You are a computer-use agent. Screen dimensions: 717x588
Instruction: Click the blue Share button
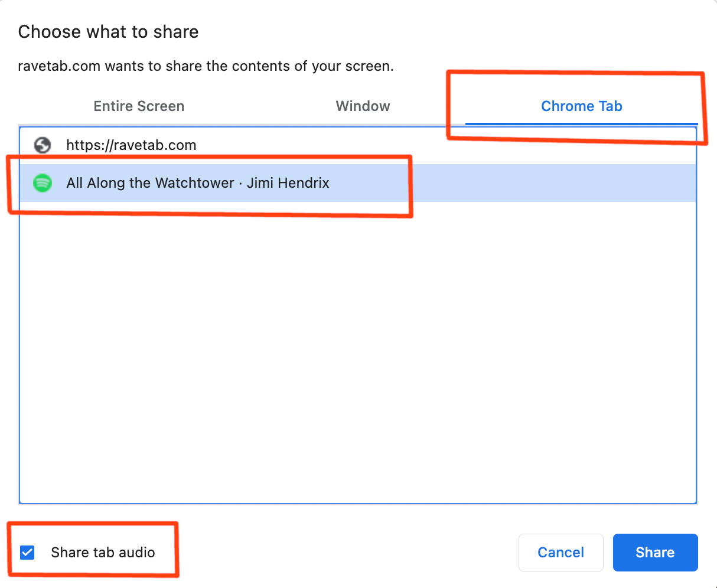coord(656,553)
